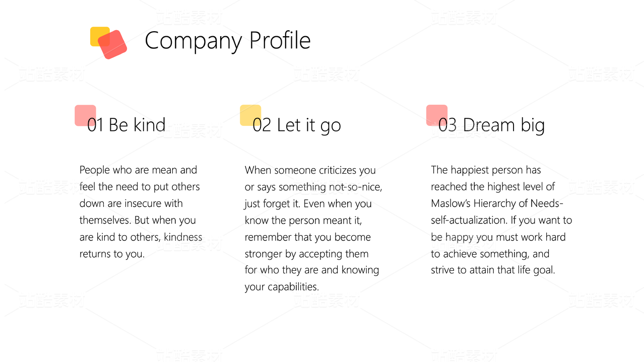Click the Company Profile title
This screenshot has height=362, width=644.
tap(227, 40)
